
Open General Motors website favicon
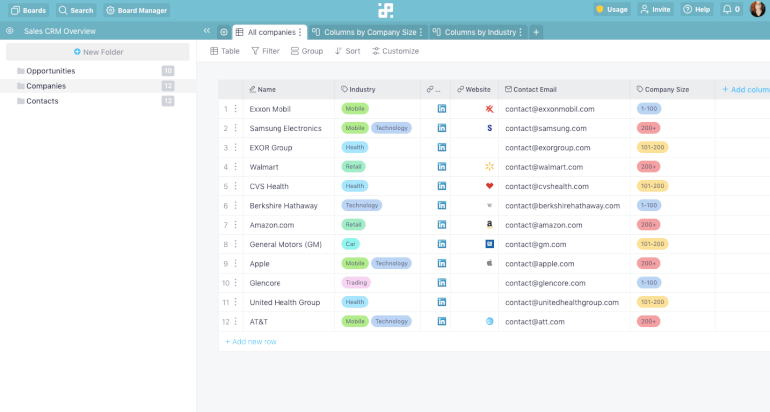point(490,244)
